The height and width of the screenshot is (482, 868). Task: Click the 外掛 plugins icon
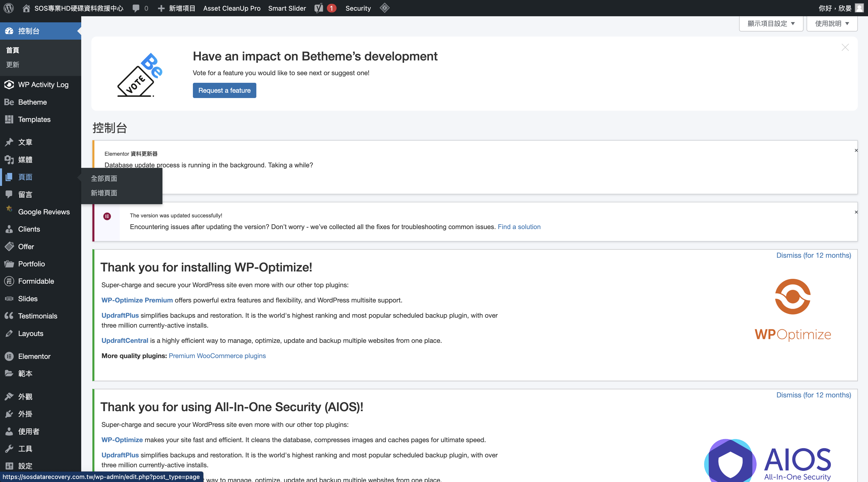[x=9, y=414]
